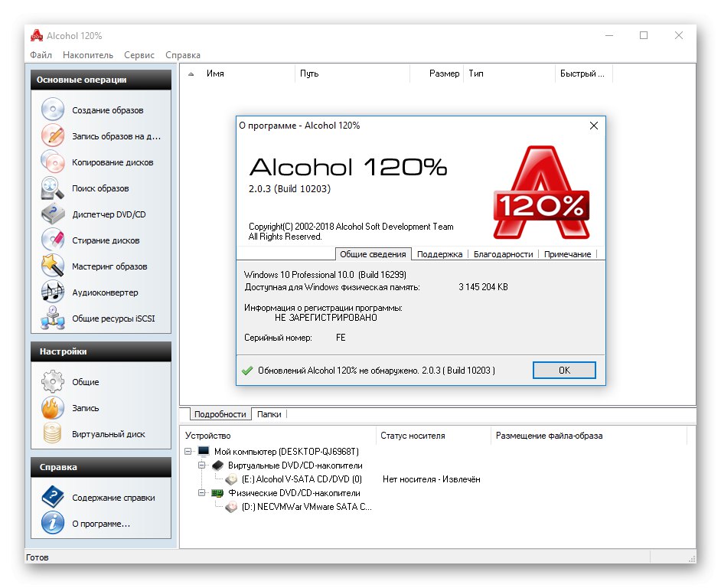Click the Запись flame icon in settings
The image size is (721, 588).
pyautogui.click(x=52, y=407)
